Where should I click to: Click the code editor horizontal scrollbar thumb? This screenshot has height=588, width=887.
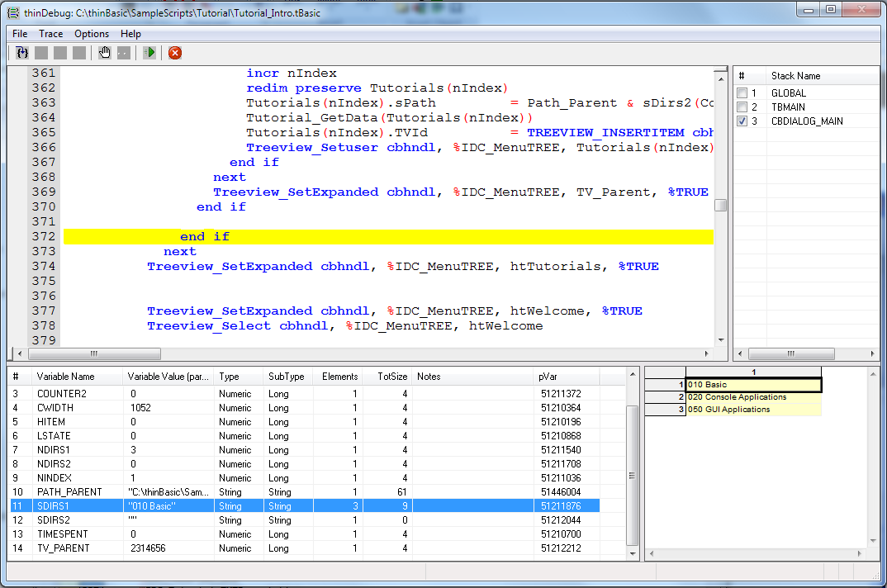pyautogui.click(x=94, y=353)
